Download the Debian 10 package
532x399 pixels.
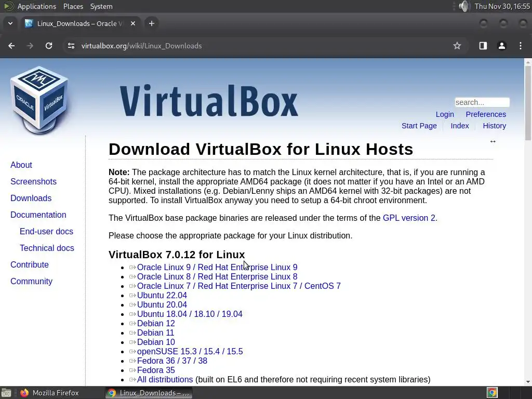coord(156,342)
